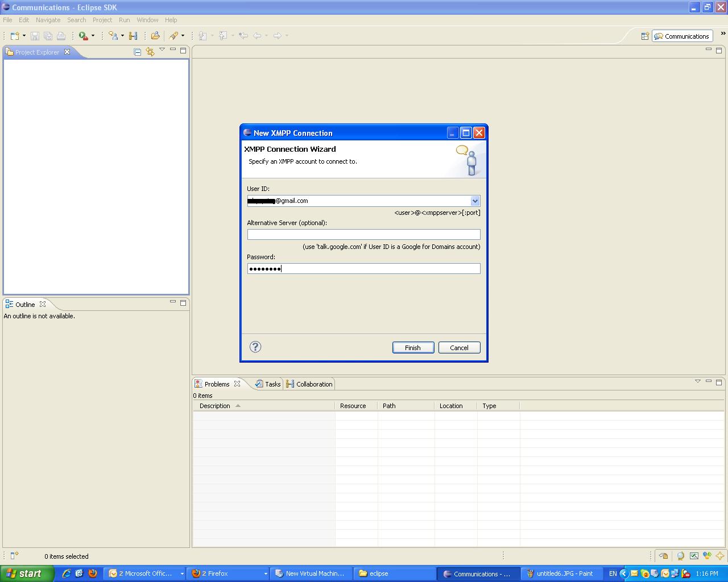The height and width of the screenshot is (582, 728).
Task: Click the Collaboration toolbar icon
Action: pyautogui.click(x=133, y=36)
